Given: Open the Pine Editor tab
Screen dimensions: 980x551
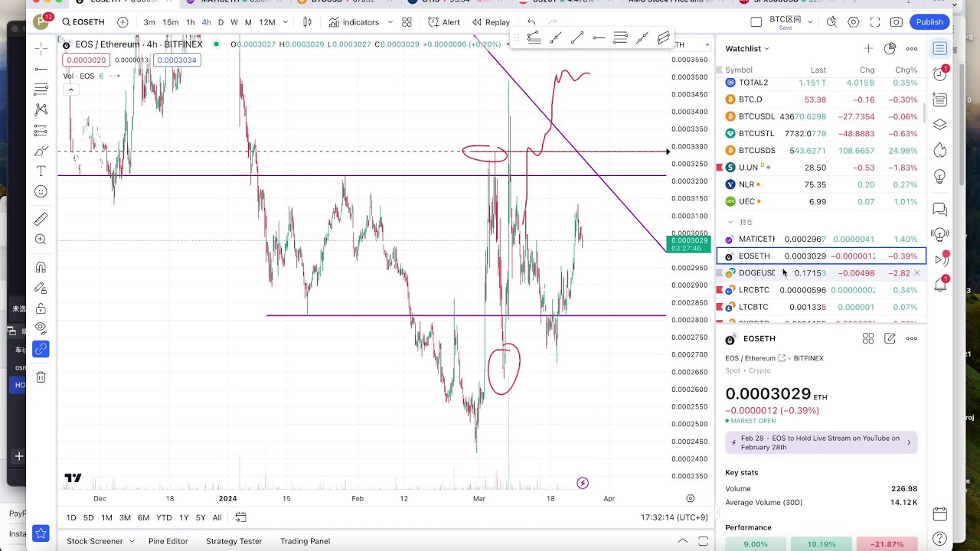Looking at the screenshot, I should [x=168, y=541].
